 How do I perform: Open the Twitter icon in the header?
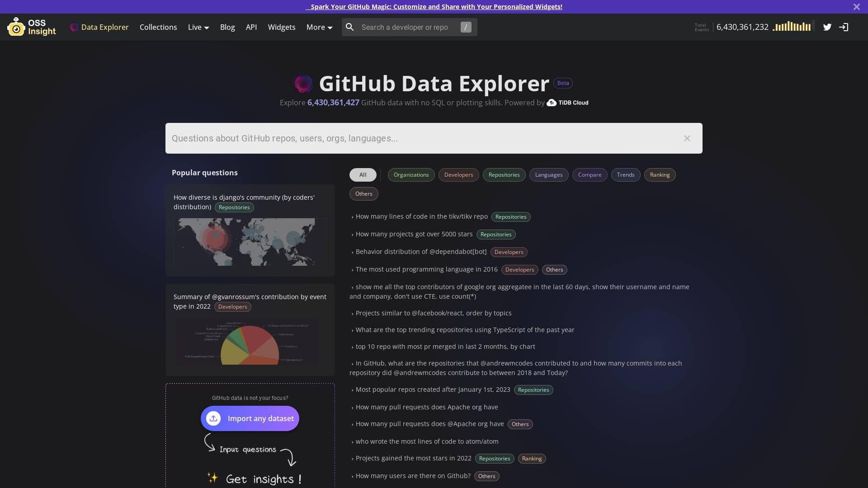pos(827,27)
